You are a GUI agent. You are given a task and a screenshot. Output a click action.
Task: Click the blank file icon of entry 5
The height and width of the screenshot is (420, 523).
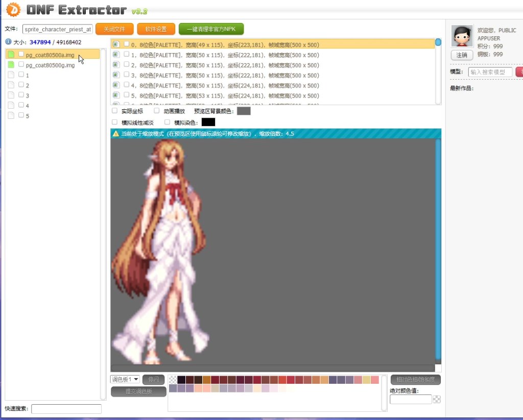11,115
